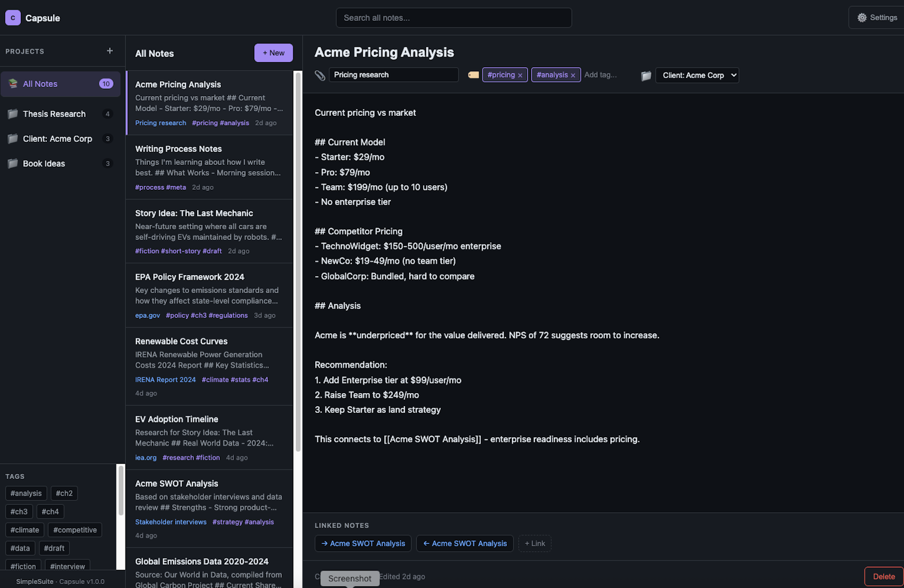Click the Capsule app logo icon

click(x=12, y=18)
